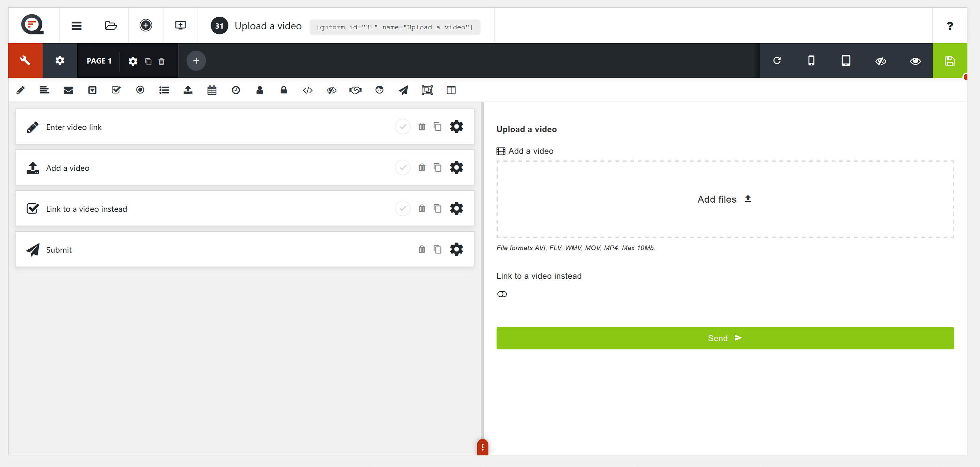Viewport: 980px width, 467px height.
Task: Delete the Add a video element
Action: (x=422, y=168)
